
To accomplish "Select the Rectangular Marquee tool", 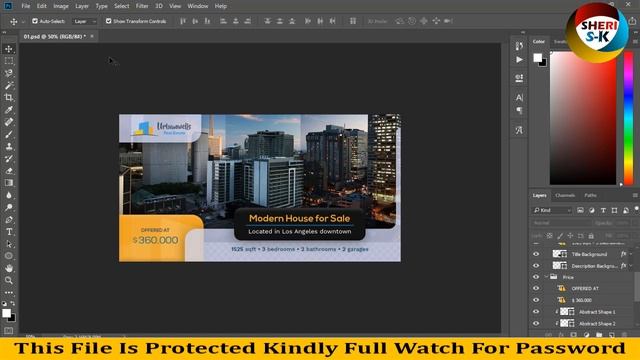I will point(9,61).
